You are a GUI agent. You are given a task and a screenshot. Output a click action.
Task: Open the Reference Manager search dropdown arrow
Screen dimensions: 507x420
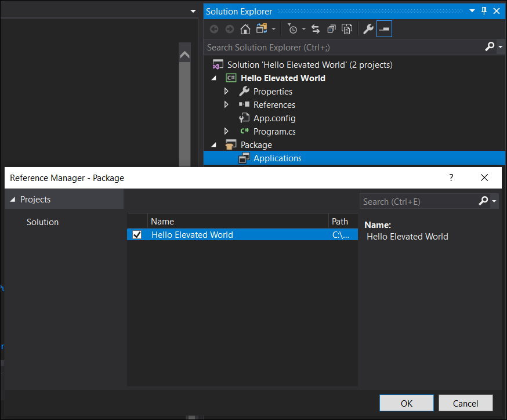(494, 201)
